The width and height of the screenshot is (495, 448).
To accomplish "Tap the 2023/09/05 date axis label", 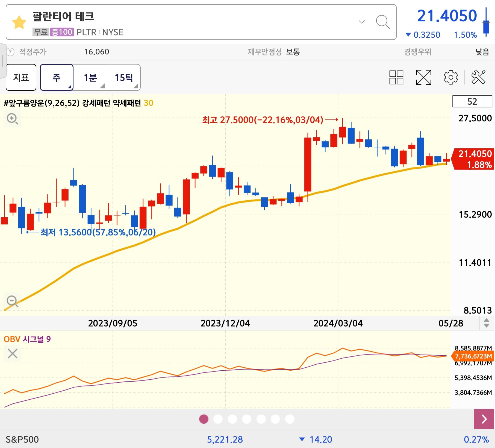I will 113,323.
